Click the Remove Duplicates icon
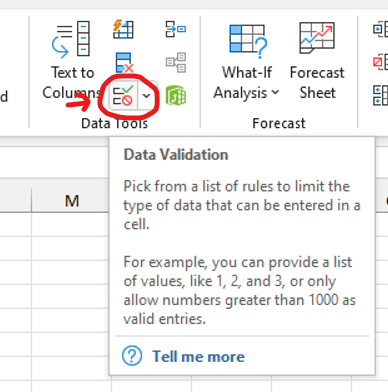The image size is (388, 392). (x=124, y=63)
